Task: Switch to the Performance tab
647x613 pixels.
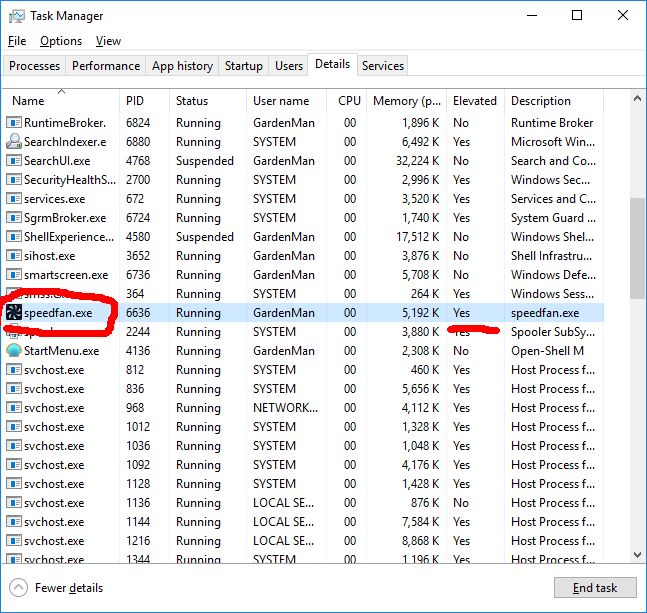Action: pos(106,66)
